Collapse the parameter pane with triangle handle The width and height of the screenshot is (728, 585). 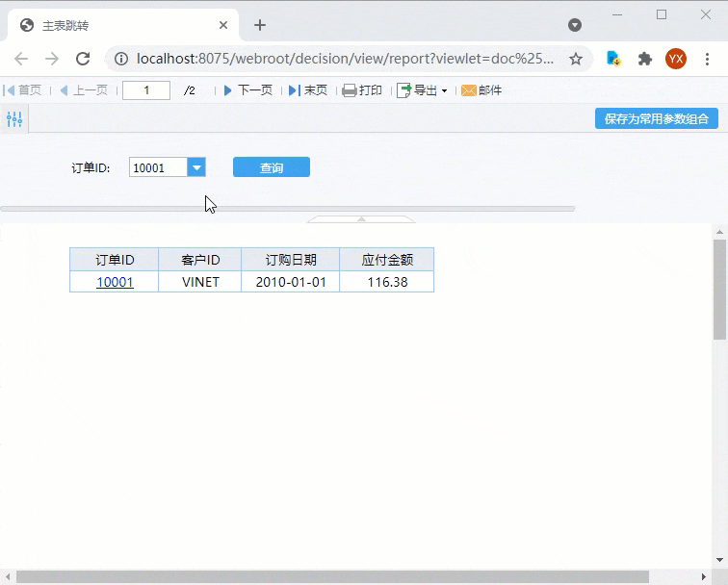(x=361, y=219)
